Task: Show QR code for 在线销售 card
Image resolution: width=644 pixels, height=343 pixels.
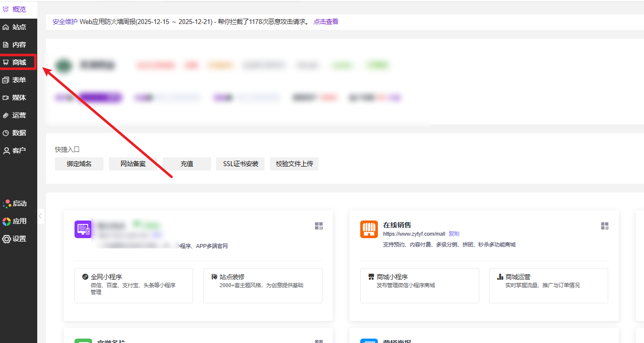Action: (604, 226)
